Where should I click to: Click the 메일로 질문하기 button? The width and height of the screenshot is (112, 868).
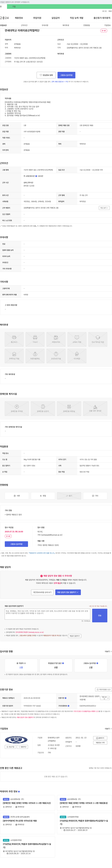75,636
